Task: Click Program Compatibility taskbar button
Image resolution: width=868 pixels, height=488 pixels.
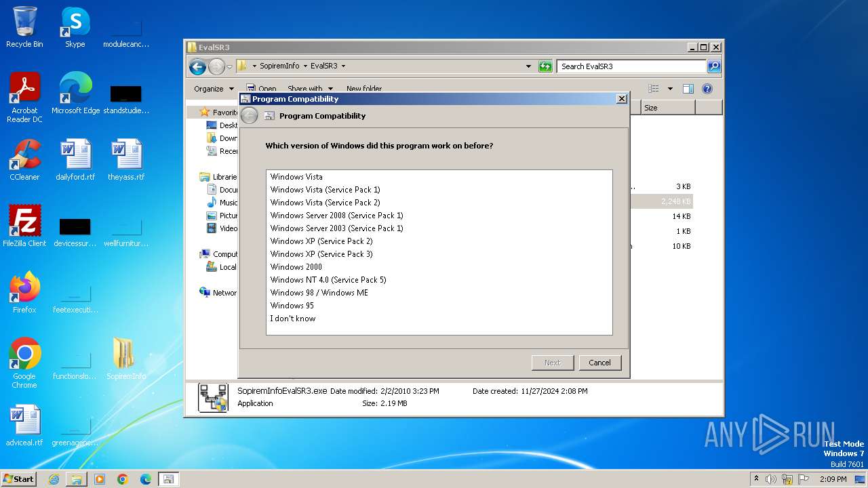Action: pyautogui.click(x=168, y=479)
